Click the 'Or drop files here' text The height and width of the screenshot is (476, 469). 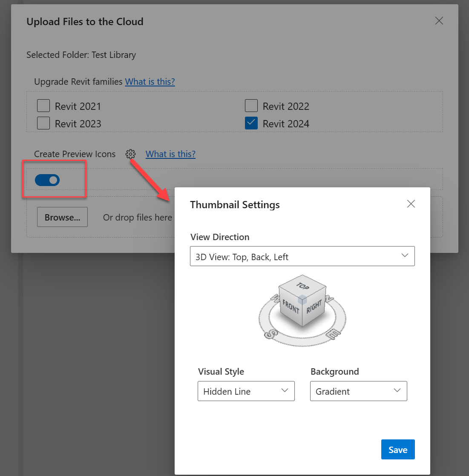click(x=138, y=218)
